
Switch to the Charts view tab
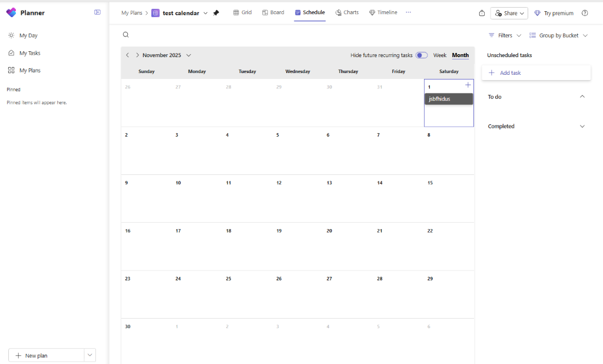(x=347, y=12)
